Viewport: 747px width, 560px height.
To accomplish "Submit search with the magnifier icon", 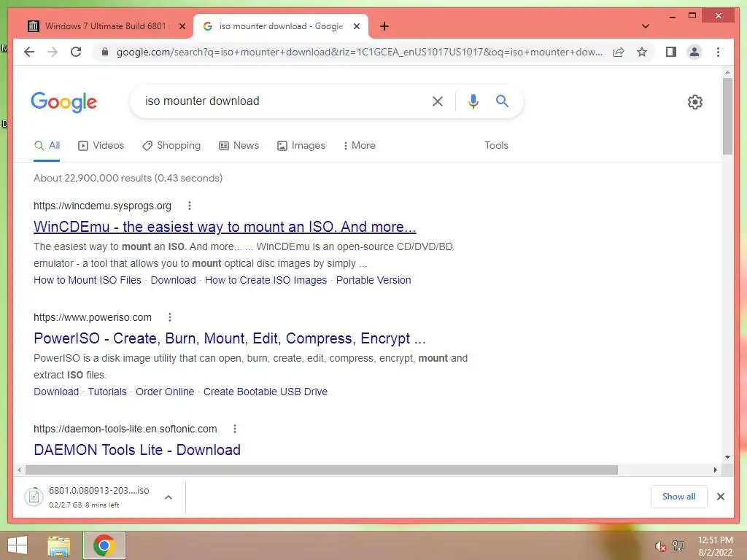I will click(x=502, y=101).
